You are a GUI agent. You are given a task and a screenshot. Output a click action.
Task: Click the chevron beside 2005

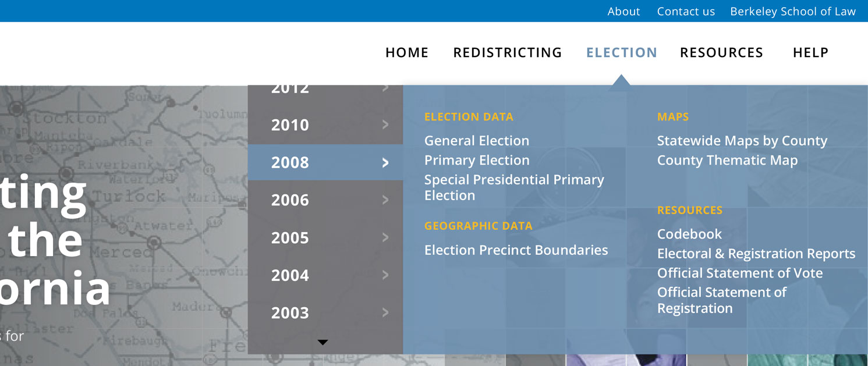[x=385, y=237]
